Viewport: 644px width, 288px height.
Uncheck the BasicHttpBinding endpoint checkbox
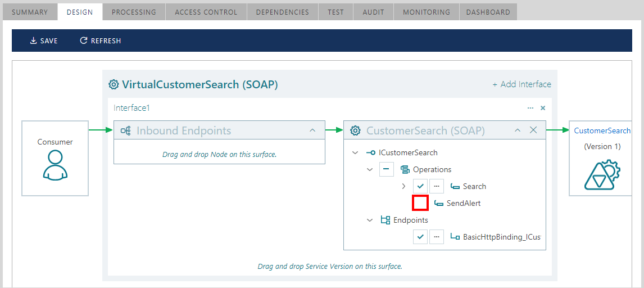pyautogui.click(x=420, y=237)
